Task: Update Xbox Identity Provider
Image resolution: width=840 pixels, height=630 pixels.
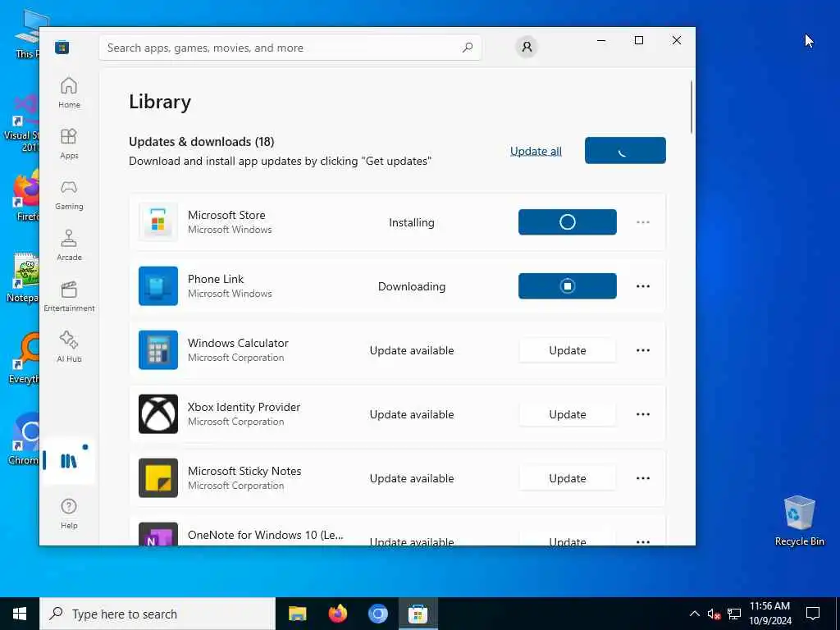Action: click(568, 414)
